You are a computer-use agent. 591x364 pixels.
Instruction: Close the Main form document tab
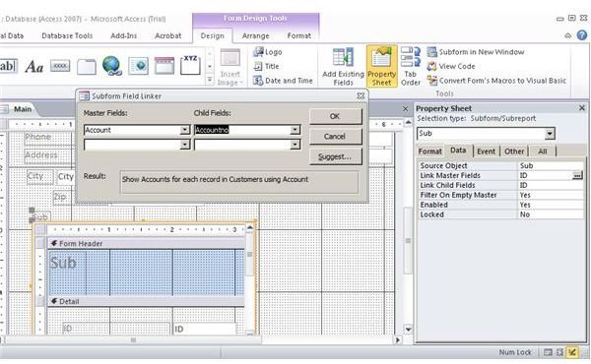tap(405, 109)
